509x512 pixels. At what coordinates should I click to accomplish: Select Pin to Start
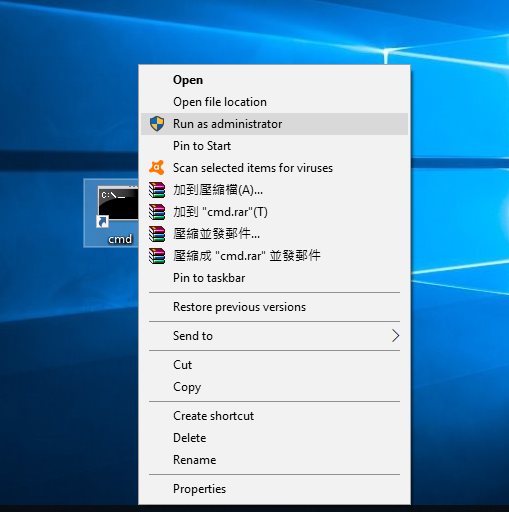pyautogui.click(x=274, y=146)
